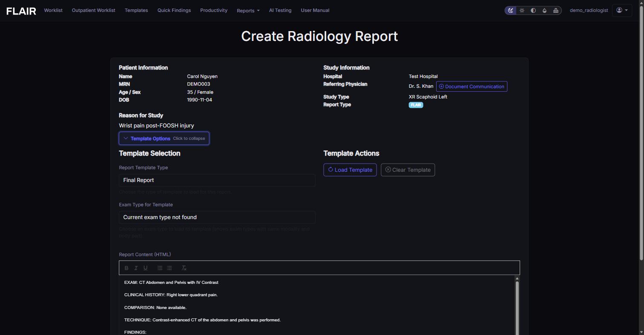The width and height of the screenshot is (644, 335).
Task: Click the patient name Carol Nguyen
Action: tap(202, 77)
